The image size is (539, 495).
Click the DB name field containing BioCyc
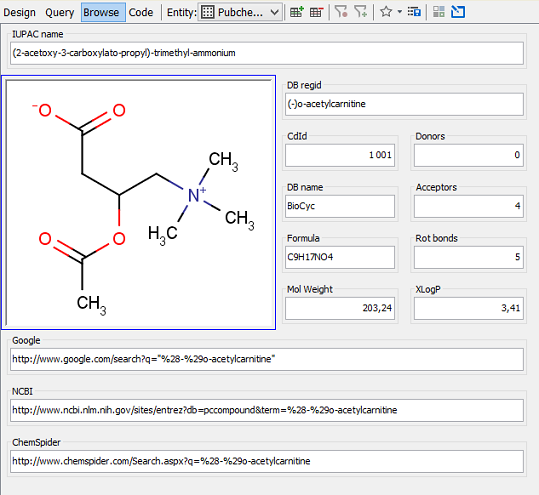(x=340, y=206)
